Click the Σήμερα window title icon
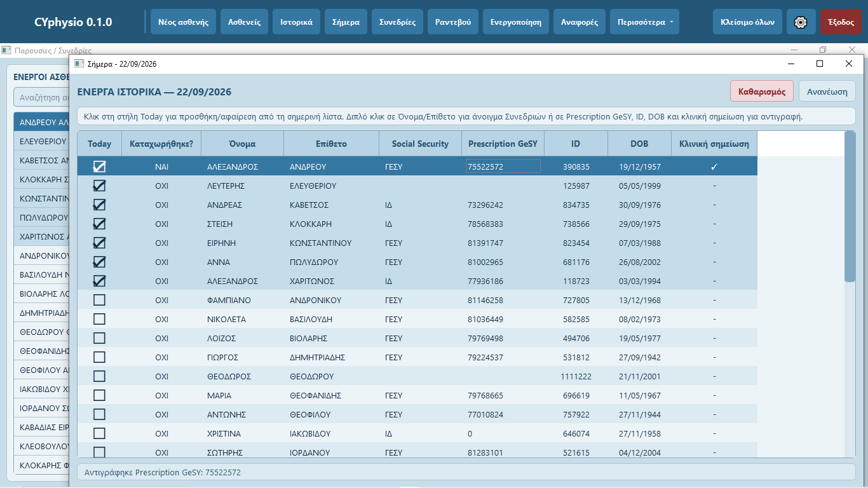The image size is (868, 488). pyautogui.click(x=79, y=64)
